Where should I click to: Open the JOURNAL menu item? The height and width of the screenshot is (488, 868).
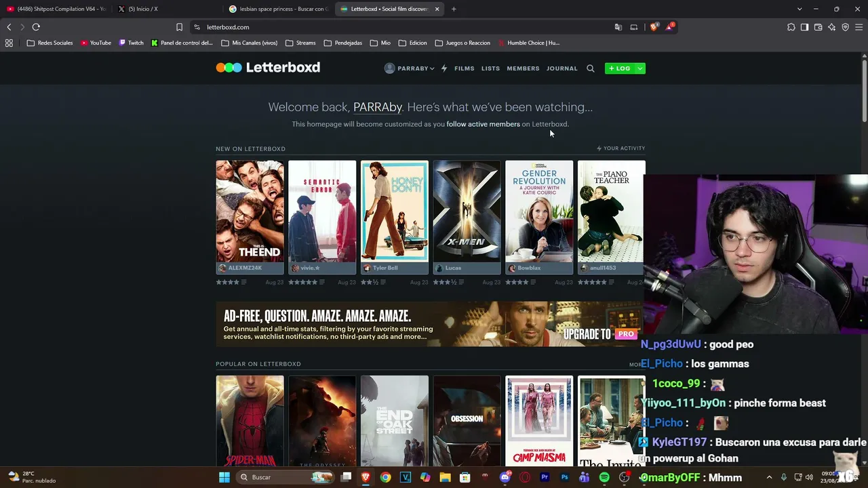pos(562,68)
